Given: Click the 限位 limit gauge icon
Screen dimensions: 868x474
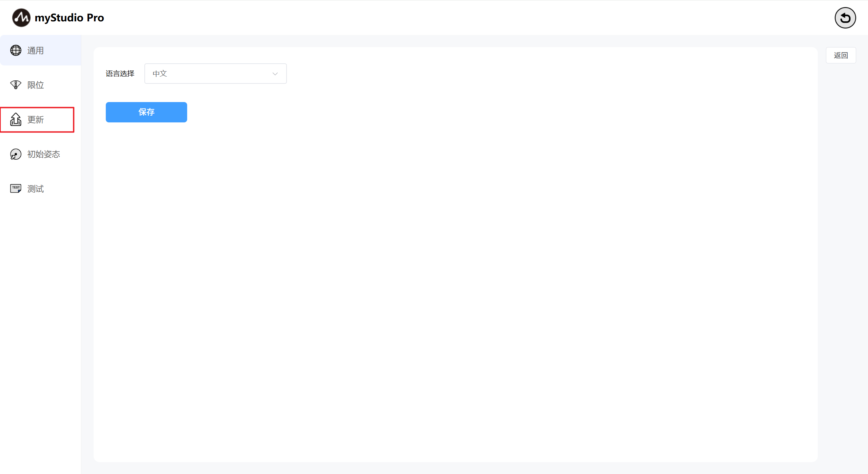Looking at the screenshot, I should (16, 85).
